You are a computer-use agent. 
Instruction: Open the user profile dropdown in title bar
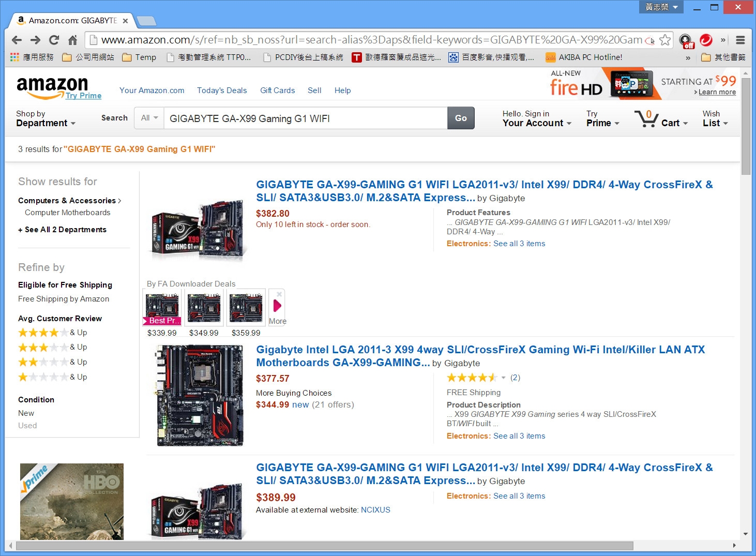coord(661,7)
